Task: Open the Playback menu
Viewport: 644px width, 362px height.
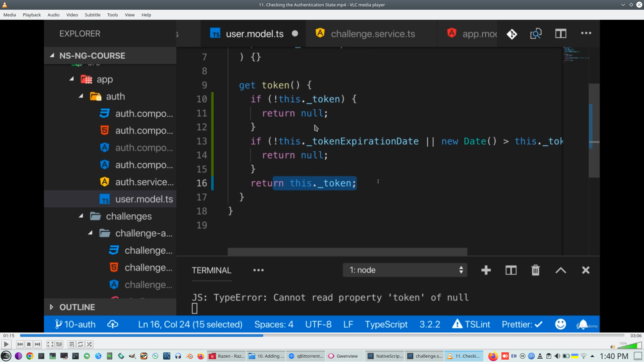Action: [x=32, y=15]
